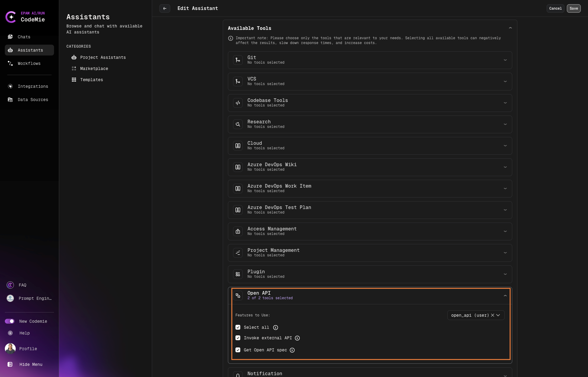This screenshot has width=588, height=377.
Task: Click the Codebase Tools code icon
Action: tap(238, 103)
